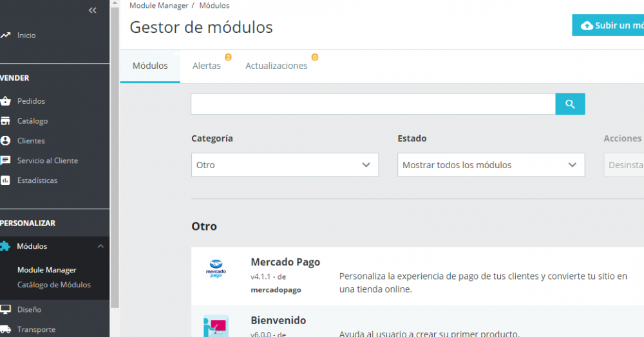Switch to the Alertas tab
The image size is (644, 337).
[x=207, y=66]
